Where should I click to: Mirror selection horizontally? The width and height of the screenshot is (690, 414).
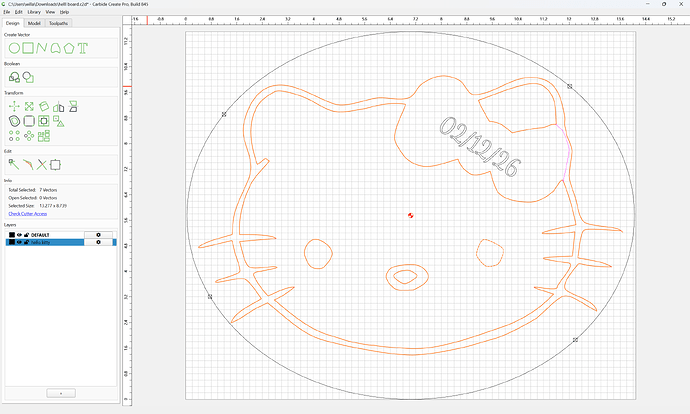(59, 106)
